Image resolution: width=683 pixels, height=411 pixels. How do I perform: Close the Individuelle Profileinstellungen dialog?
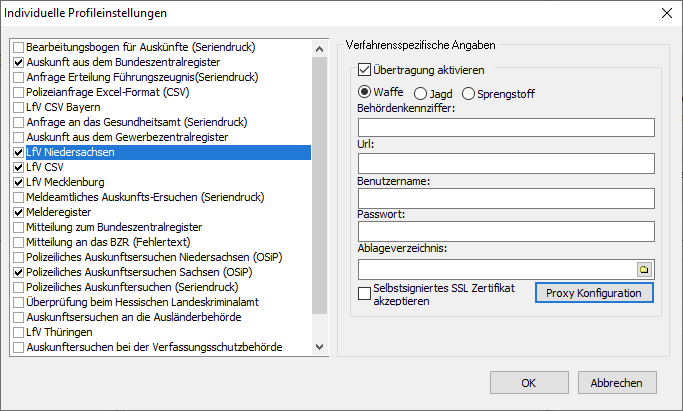point(665,13)
